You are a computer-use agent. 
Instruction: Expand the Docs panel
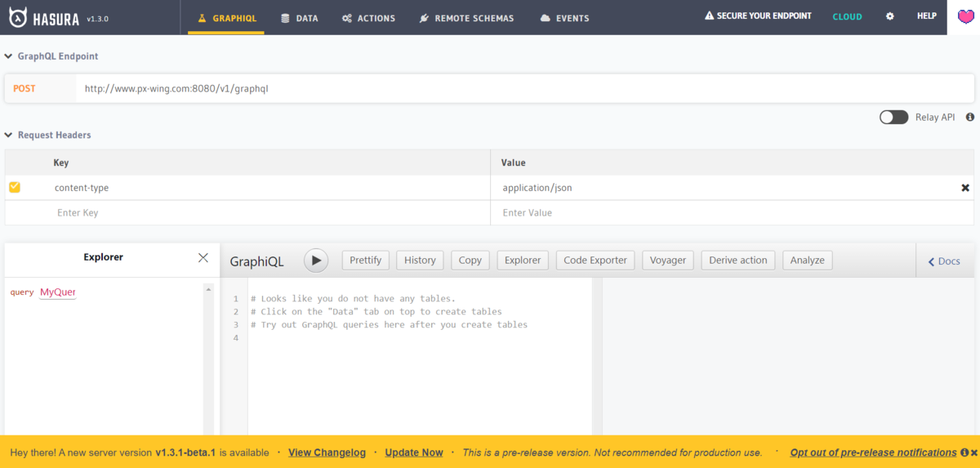[944, 261]
